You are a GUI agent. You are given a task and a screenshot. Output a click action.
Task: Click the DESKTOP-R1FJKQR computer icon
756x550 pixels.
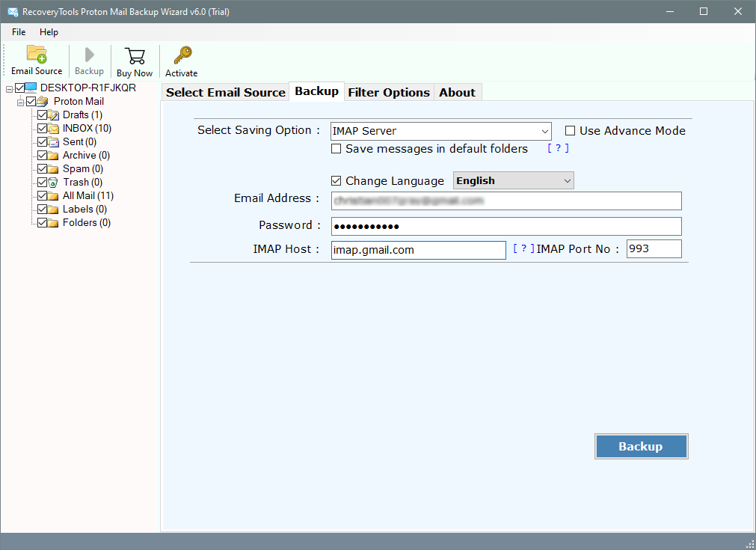coord(31,88)
